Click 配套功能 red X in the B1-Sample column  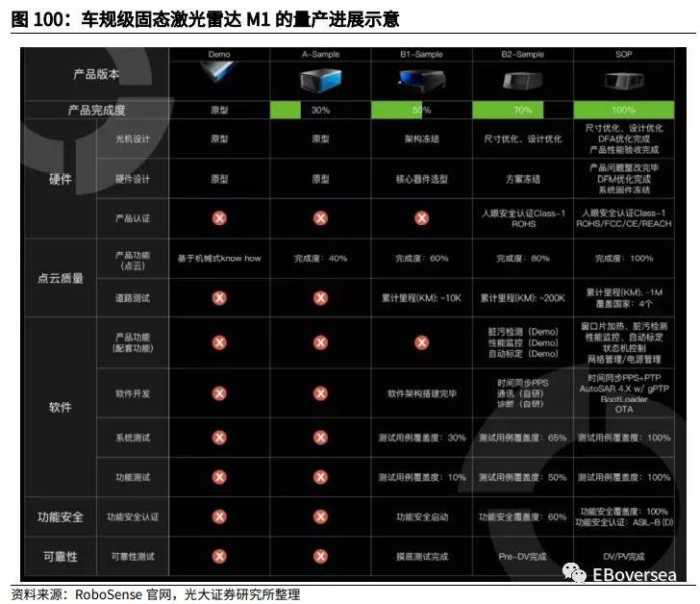(422, 342)
